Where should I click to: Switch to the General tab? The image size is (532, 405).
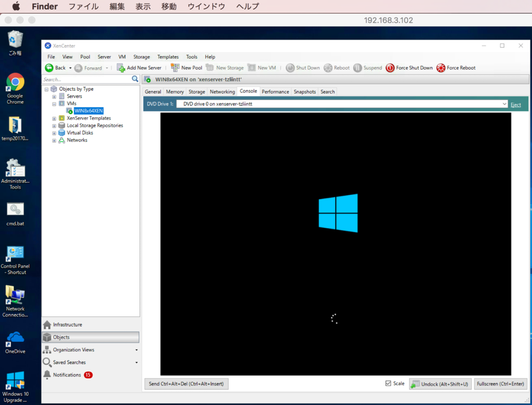(x=153, y=91)
